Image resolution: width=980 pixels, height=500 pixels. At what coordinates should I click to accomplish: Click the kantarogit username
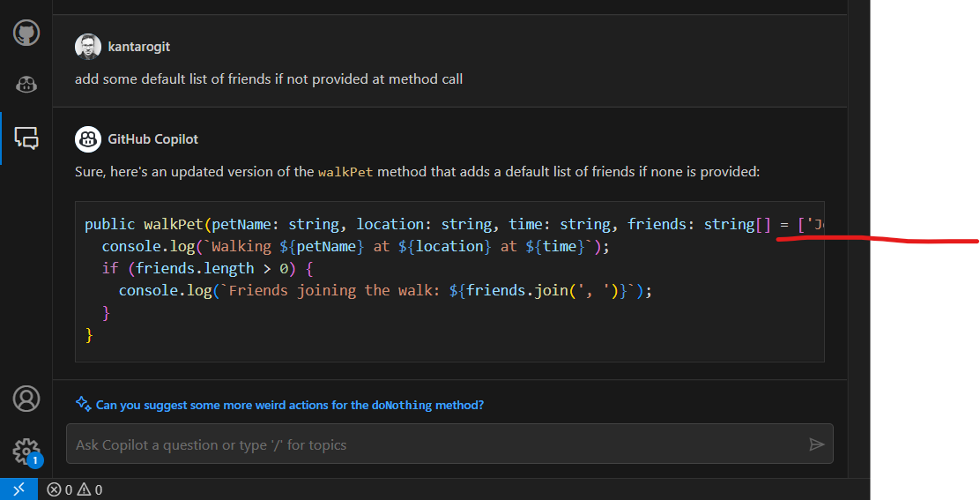[x=138, y=47]
